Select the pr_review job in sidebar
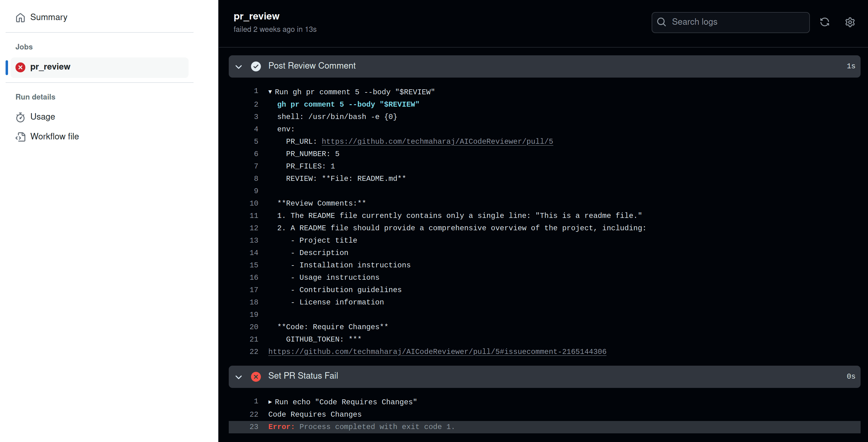Screen dimensions: 868x442 click(100, 67)
